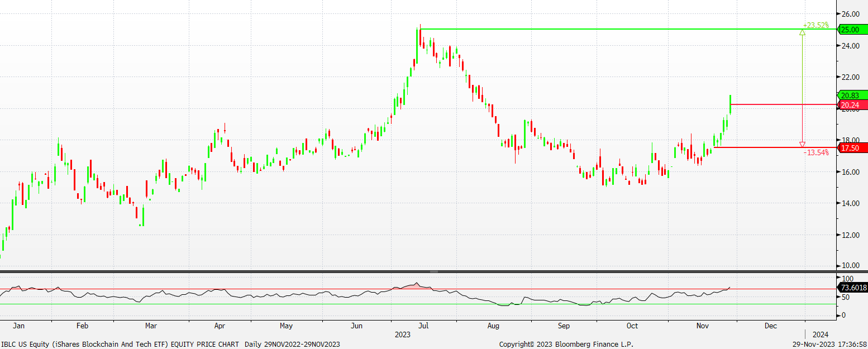Viewport: 868px width, 349px height.
Task: Click the Jan month label
Action: pos(18,326)
